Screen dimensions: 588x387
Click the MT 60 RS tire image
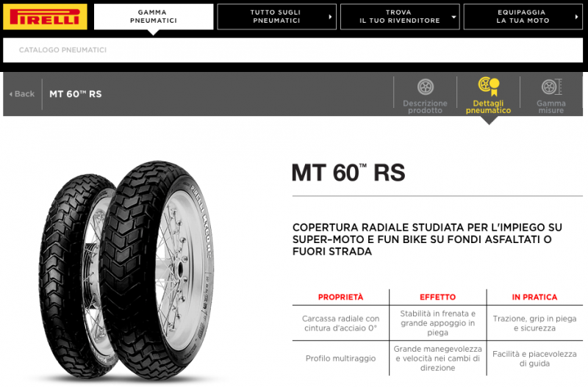click(x=126, y=270)
